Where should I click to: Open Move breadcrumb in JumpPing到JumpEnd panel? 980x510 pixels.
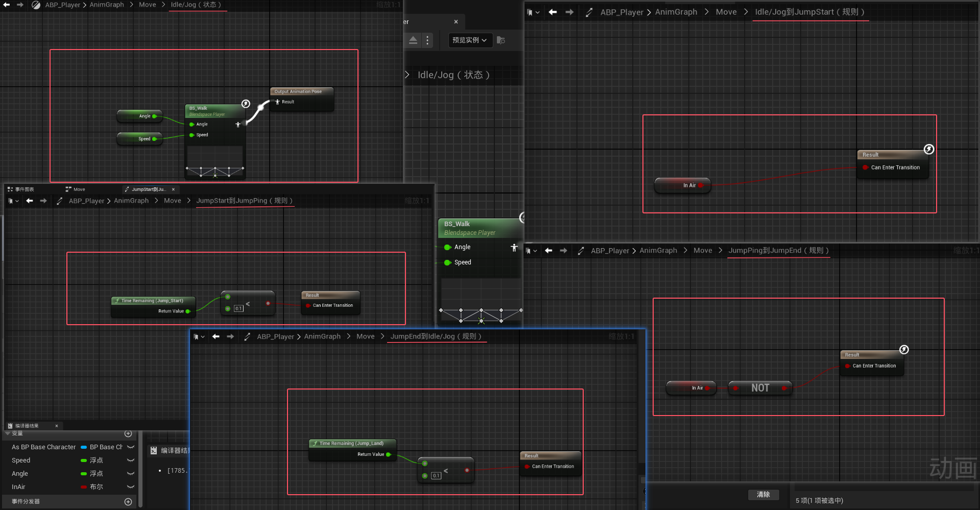point(703,251)
